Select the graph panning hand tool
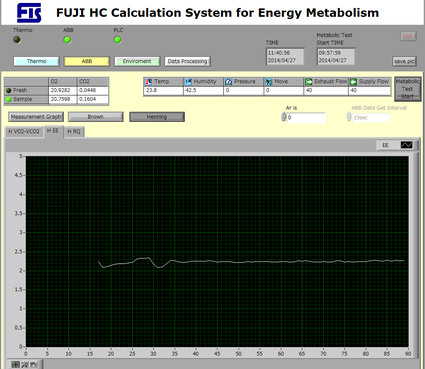This screenshot has width=425, height=369. click(x=34, y=364)
